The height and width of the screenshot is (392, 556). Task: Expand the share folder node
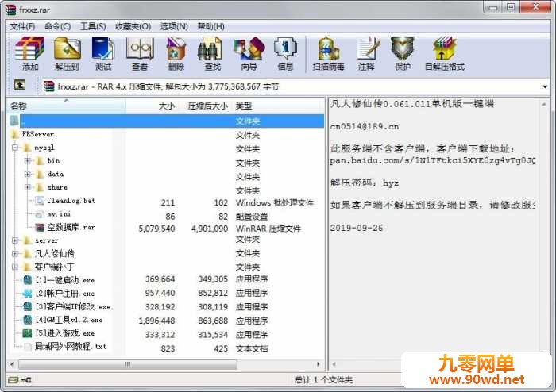[x=28, y=187]
